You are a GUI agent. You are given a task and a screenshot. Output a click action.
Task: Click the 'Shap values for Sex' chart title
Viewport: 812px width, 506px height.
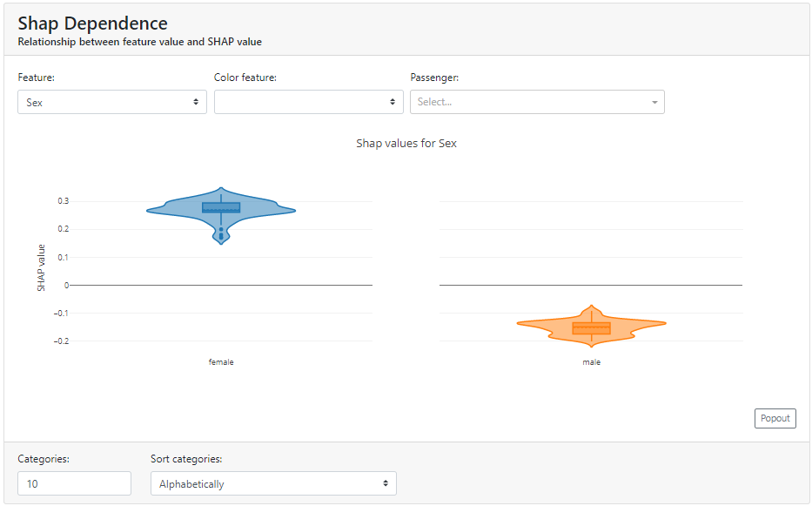(406, 143)
